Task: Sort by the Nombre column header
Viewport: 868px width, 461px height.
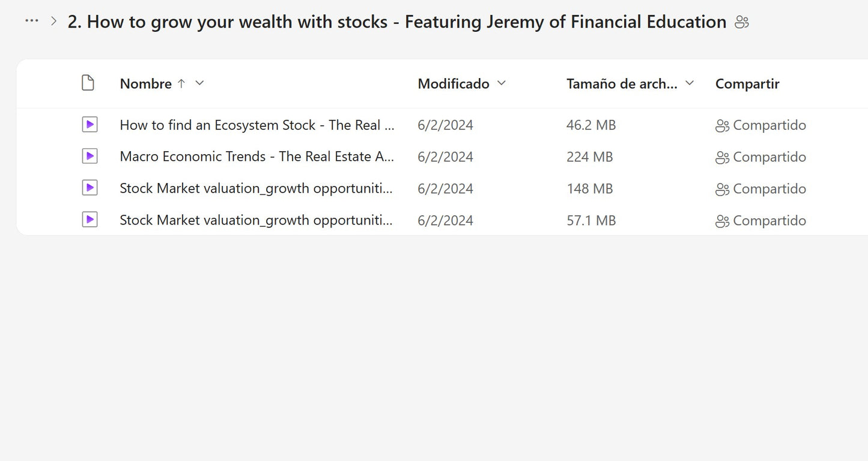Action: 146,84
